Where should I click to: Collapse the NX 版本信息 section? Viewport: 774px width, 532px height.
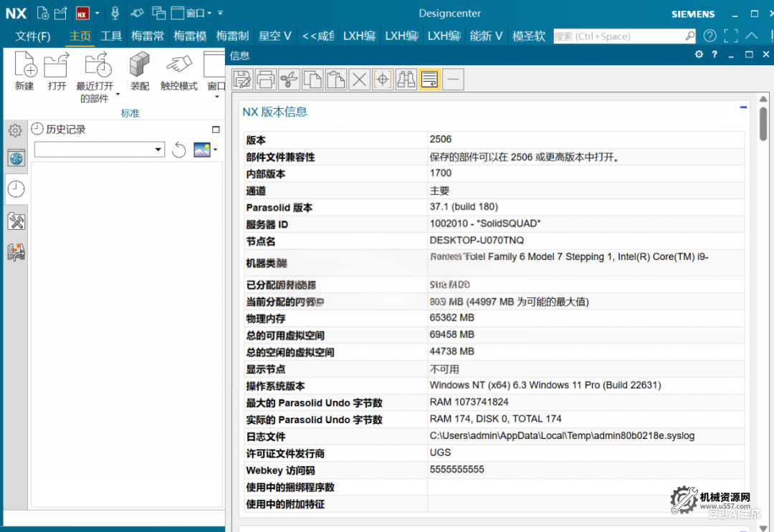pyautogui.click(x=743, y=107)
